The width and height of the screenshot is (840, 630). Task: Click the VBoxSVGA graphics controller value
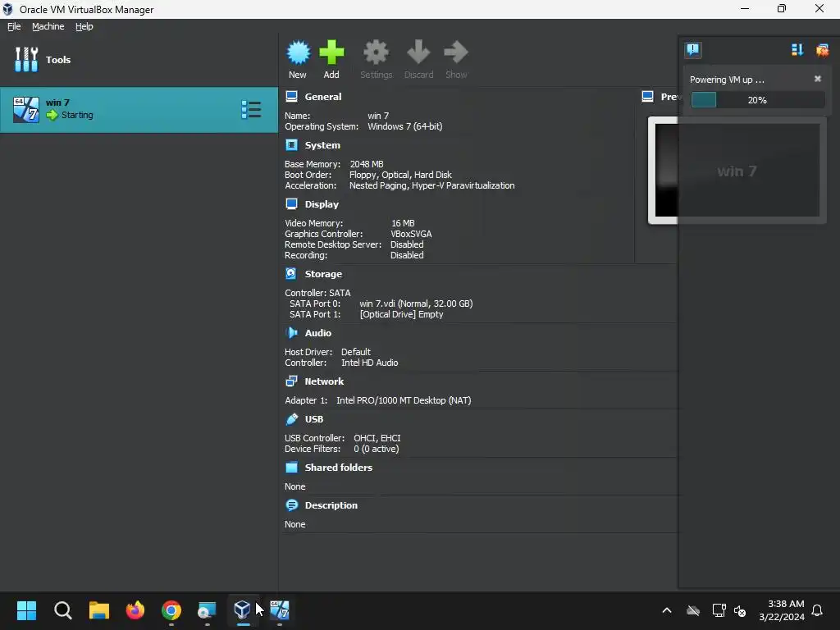pyautogui.click(x=412, y=234)
